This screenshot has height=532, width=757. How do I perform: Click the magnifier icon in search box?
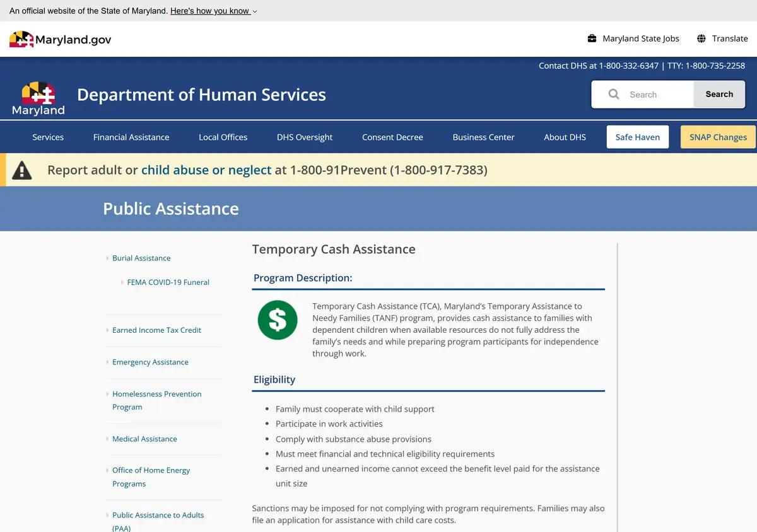[x=613, y=94]
